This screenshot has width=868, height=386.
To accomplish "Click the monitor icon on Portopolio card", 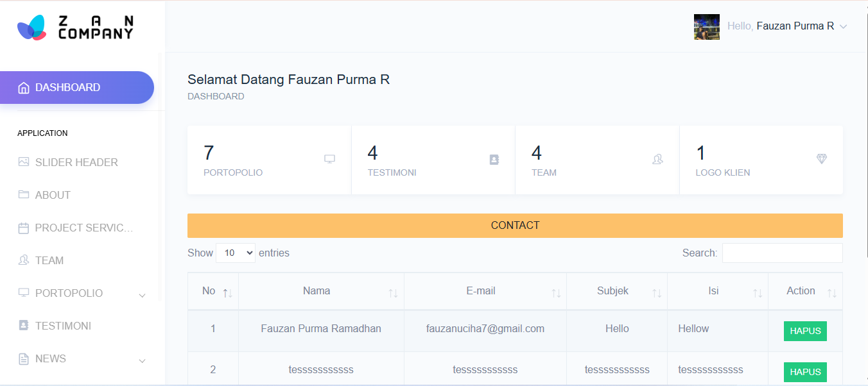I will tap(329, 159).
